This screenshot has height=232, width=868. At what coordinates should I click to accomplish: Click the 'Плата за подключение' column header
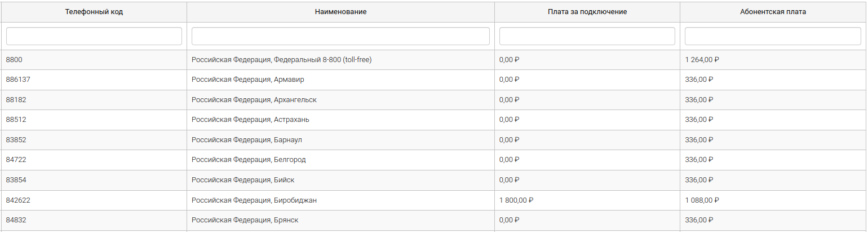pos(587,12)
